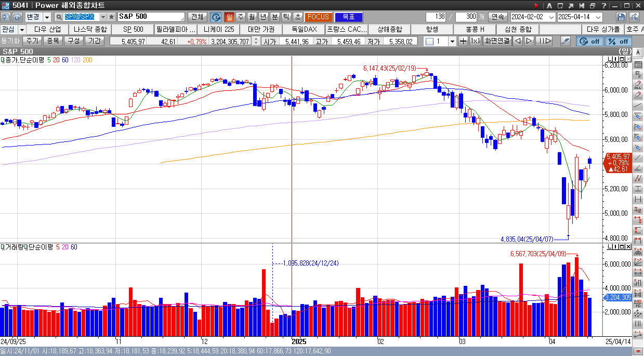Toggle the circled-3 'off' switch

(589, 41)
